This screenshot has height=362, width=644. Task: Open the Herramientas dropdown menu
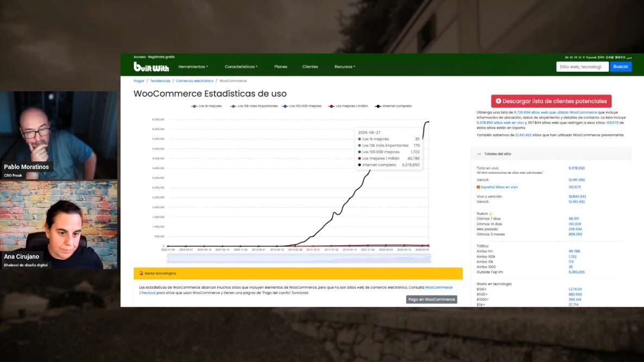(193, 66)
